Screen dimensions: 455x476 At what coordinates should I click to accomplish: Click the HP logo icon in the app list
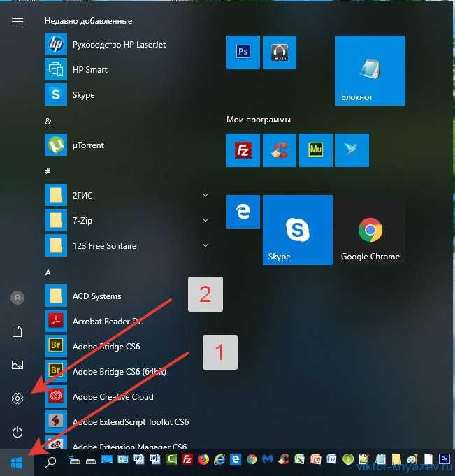(x=56, y=44)
